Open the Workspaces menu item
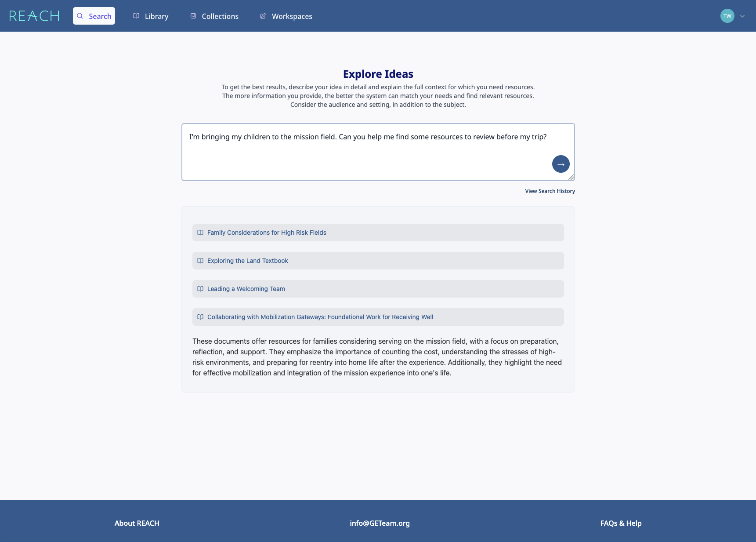 (x=292, y=16)
